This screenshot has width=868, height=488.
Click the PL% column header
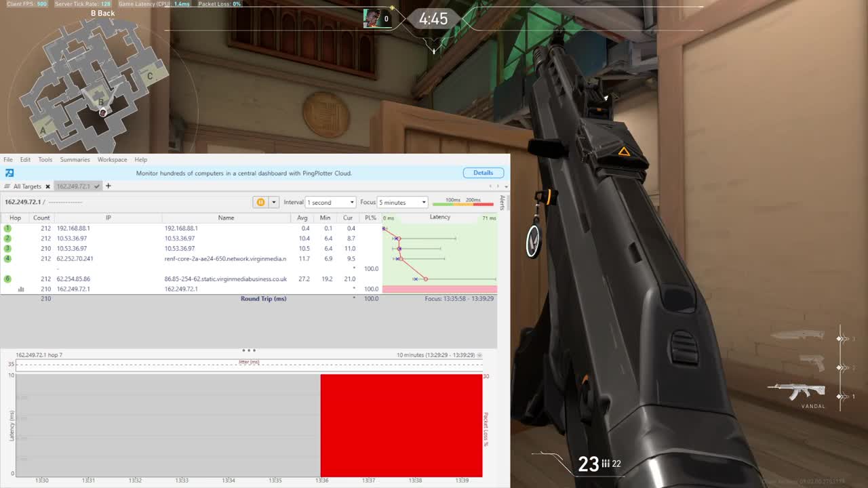click(370, 218)
